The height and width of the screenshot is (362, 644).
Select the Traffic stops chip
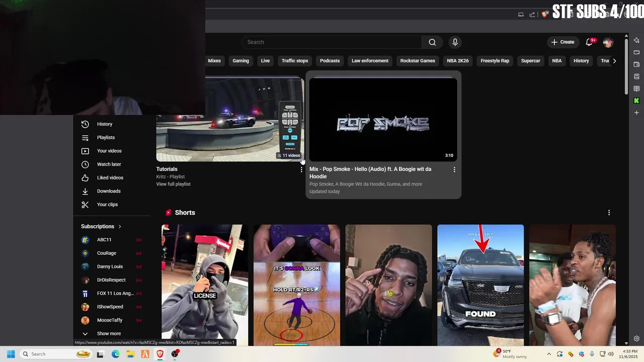(x=295, y=61)
